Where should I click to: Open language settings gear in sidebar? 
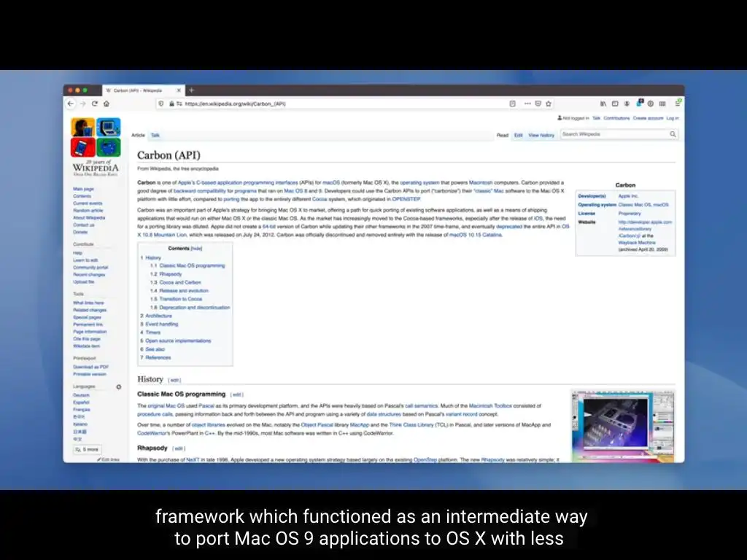coord(119,387)
